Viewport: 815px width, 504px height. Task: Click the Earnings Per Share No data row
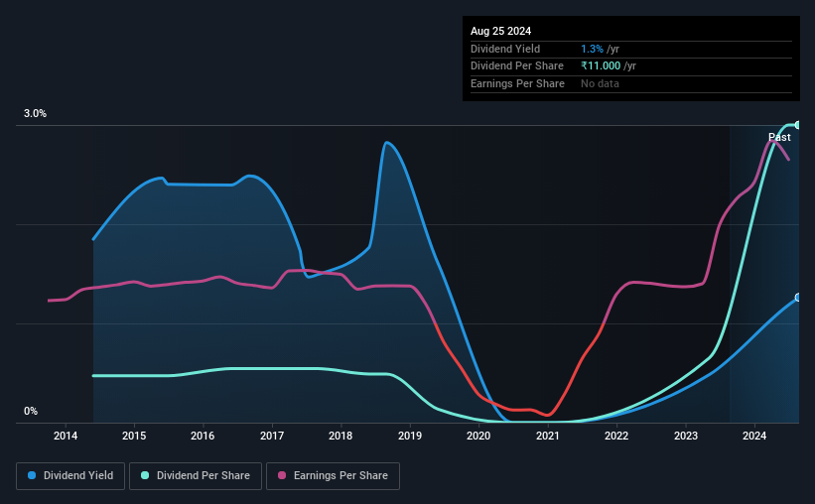pyautogui.click(x=631, y=83)
